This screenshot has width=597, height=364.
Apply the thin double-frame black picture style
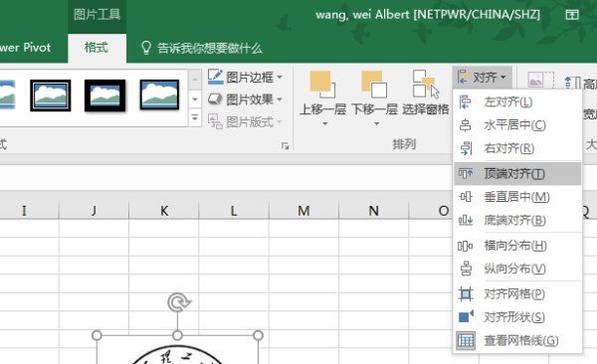[51, 95]
